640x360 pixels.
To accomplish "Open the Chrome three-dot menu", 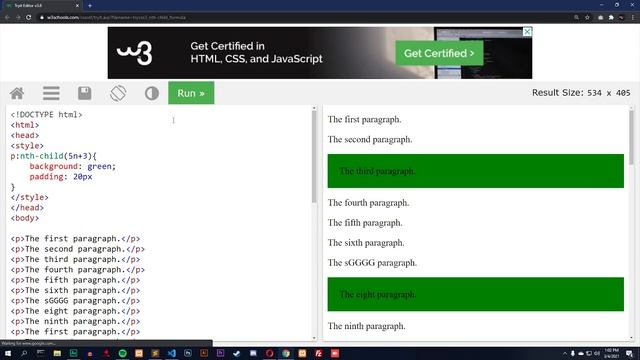I will [x=633, y=18].
